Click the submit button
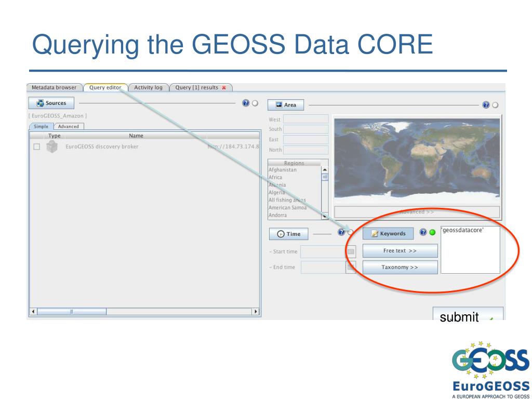Image resolution: width=532 pixels, height=399 pixels. click(468, 314)
